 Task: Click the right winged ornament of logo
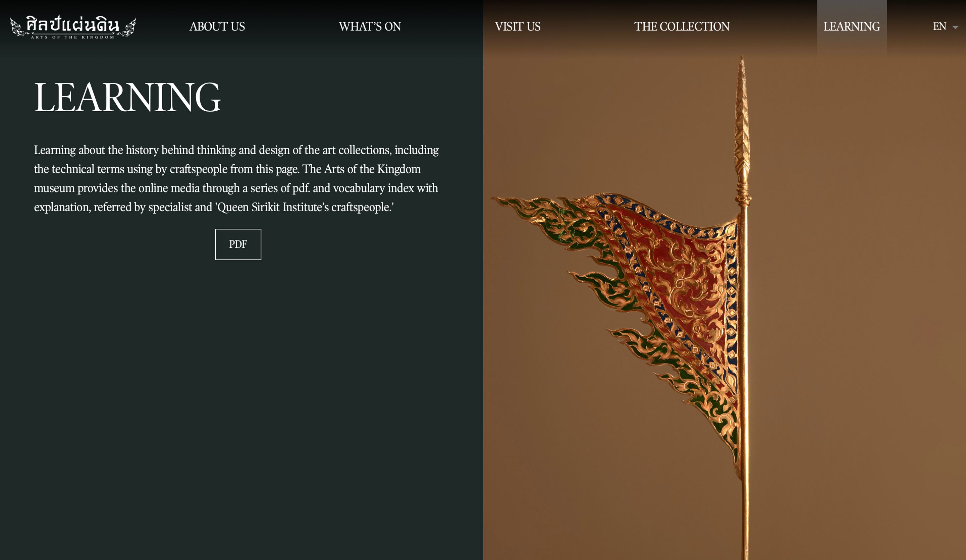pyautogui.click(x=128, y=27)
